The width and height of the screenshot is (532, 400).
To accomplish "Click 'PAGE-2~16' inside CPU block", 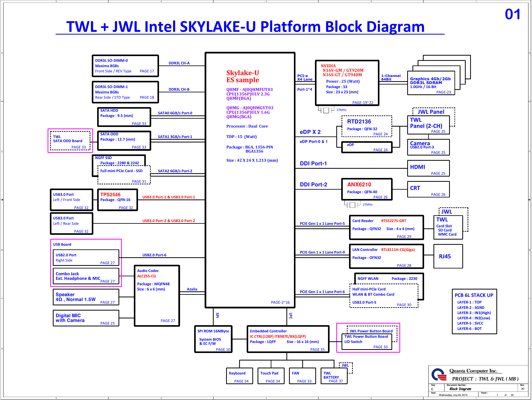I will click(280, 302).
